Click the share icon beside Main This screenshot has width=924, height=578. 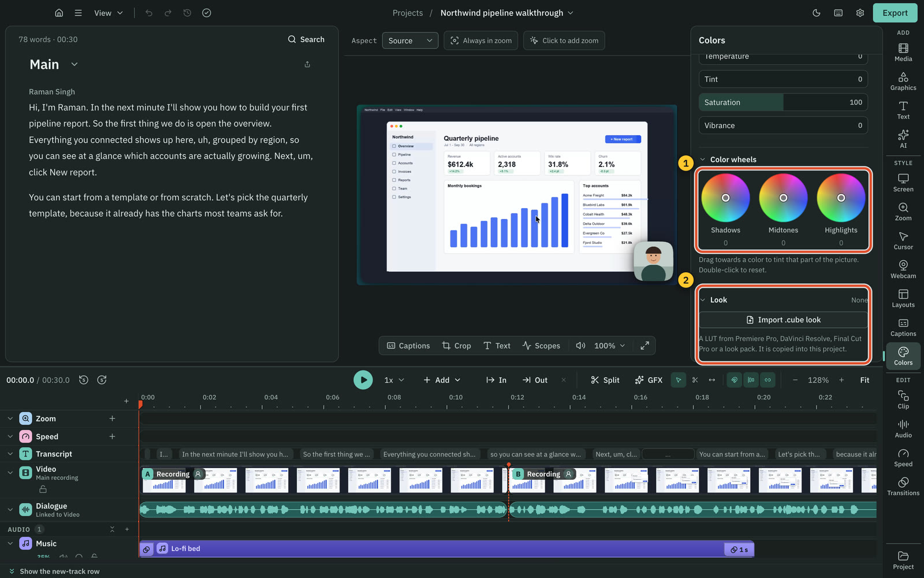point(307,64)
